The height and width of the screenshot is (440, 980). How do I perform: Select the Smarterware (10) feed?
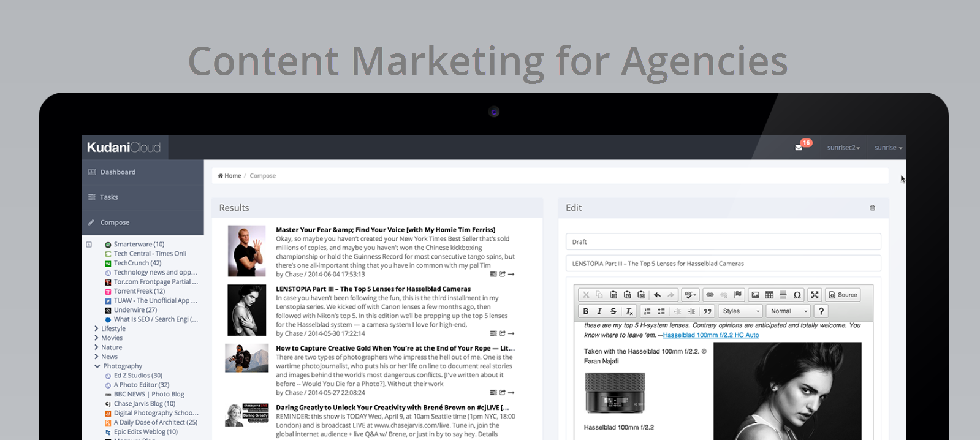tap(139, 245)
